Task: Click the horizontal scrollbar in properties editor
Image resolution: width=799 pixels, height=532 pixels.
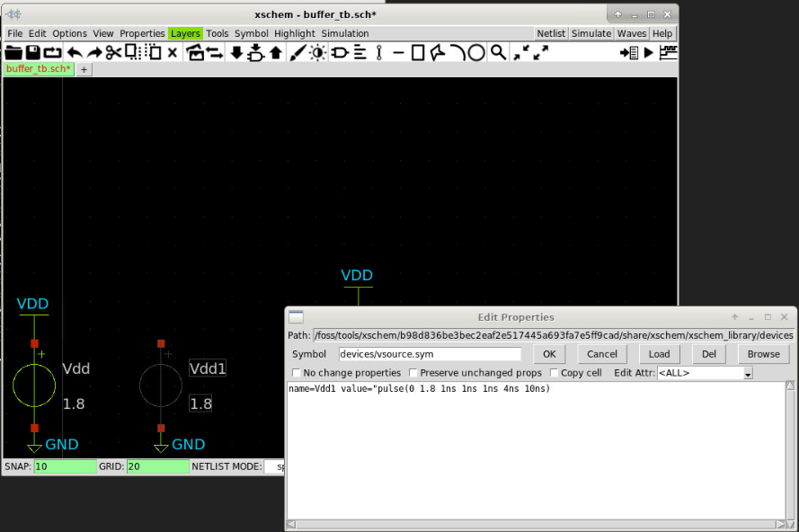Action: [536, 524]
